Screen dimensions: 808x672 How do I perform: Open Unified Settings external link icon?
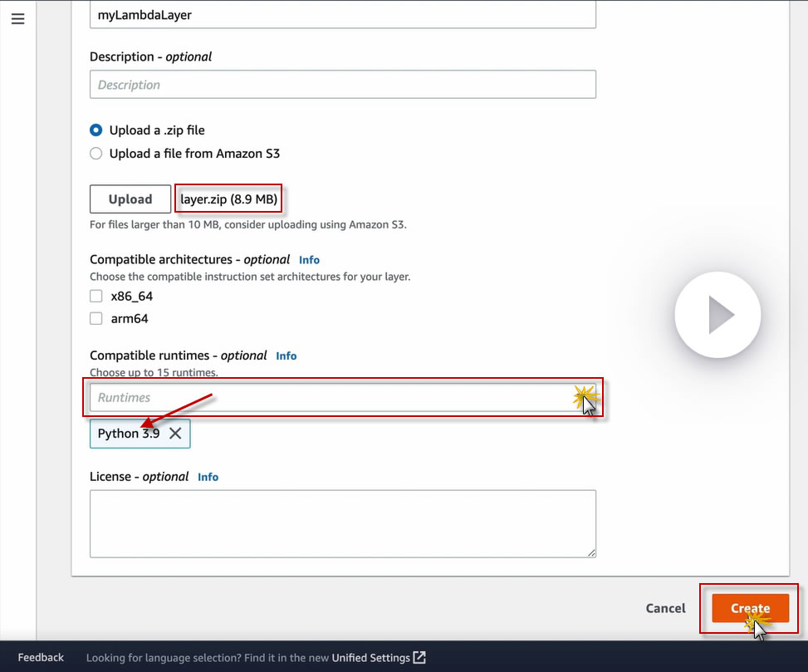coord(420,658)
